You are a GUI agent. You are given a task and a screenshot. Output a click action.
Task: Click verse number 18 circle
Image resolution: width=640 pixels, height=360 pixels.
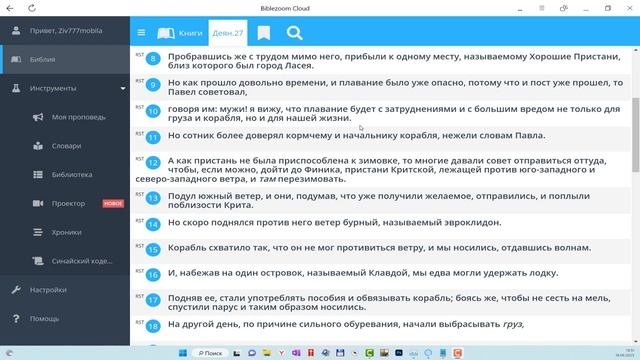[153, 327]
